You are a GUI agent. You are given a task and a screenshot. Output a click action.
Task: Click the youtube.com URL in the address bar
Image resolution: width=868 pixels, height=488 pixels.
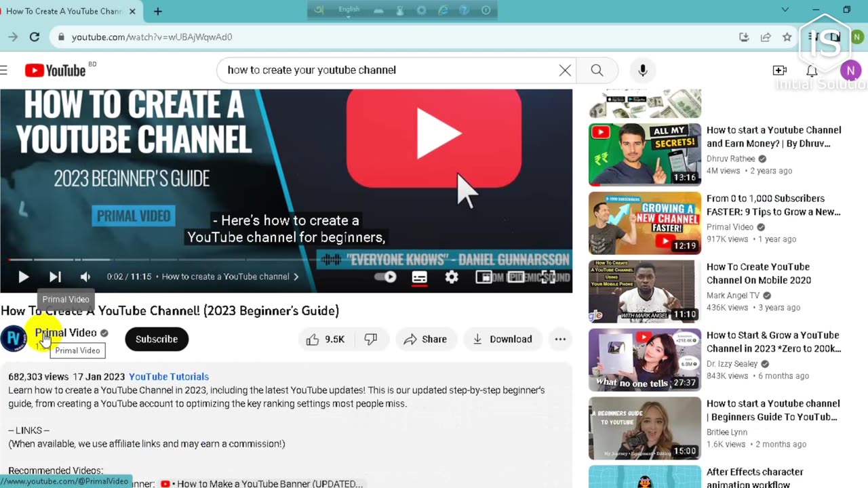coord(152,37)
